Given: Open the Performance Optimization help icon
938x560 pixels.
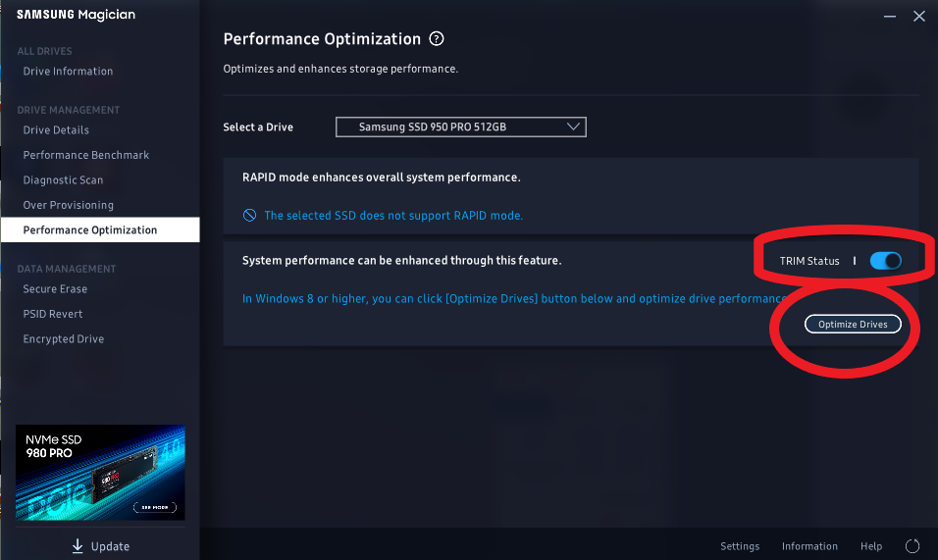Looking at the screenshot, I should click(x=437, y=39).
